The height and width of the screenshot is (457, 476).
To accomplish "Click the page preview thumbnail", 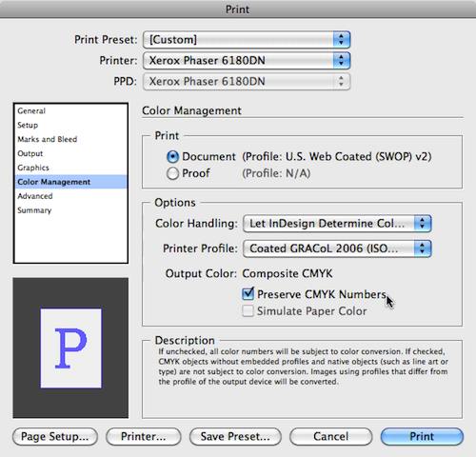I will [x=70, y=348].
